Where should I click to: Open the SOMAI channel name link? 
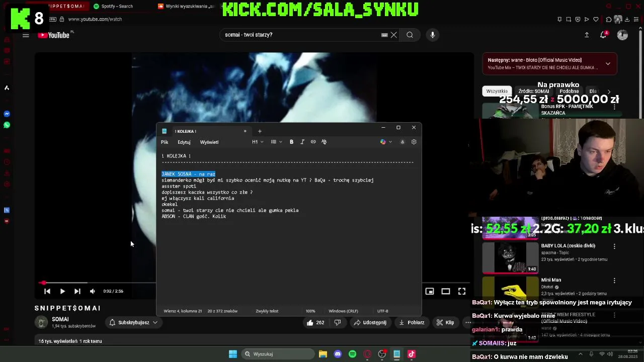(x=60, y=319)
